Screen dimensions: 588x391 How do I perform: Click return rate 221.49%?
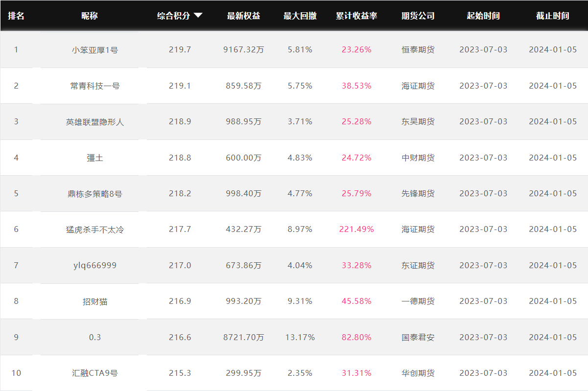[357, 229]
